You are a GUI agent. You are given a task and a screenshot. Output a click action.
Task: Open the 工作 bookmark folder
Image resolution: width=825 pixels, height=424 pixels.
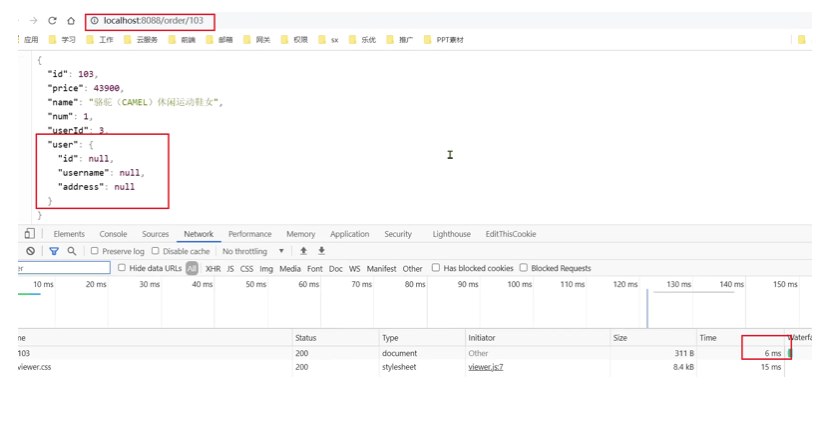click(99, 39)
